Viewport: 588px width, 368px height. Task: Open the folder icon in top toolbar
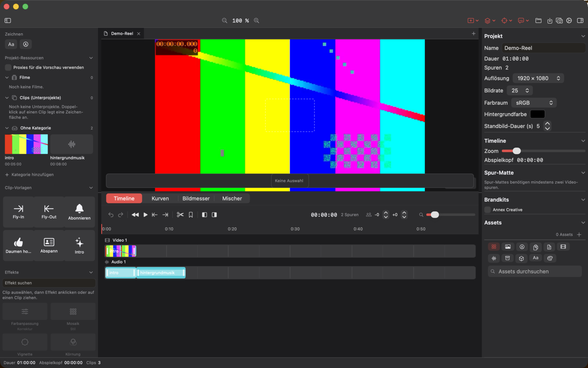click(x=539, y=20)
